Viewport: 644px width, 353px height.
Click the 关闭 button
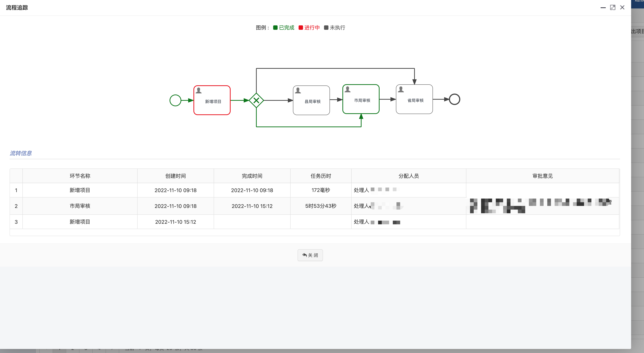pos(310,255)
